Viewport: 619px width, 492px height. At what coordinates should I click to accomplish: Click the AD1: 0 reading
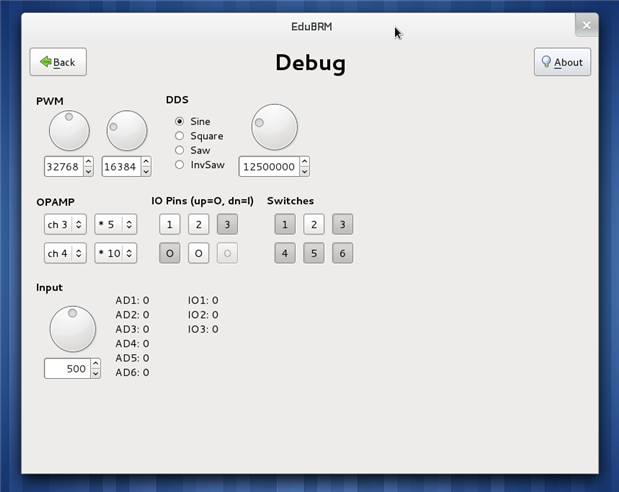click(132, 300)
